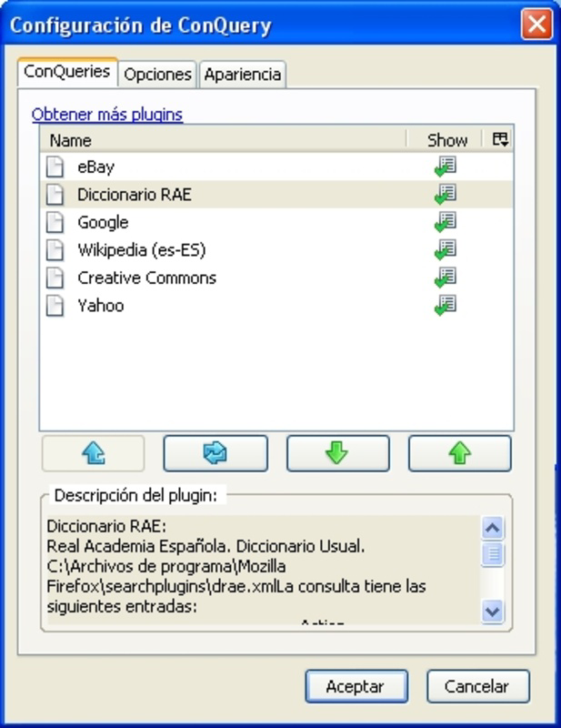Confirm with the Aceptar button

tap(356, 686)
